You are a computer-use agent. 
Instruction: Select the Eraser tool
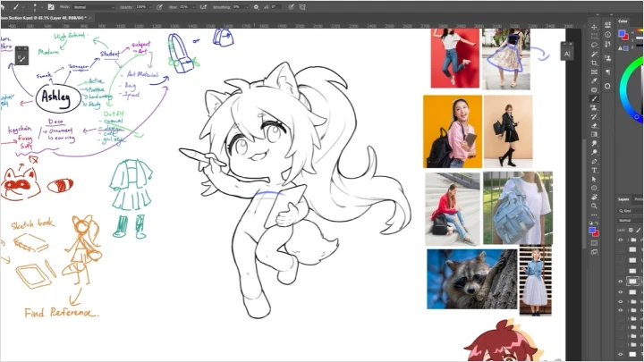[x=594, y=126]
